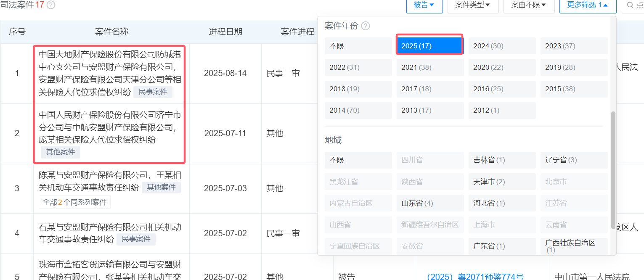644x280 pixels.
Task: Open case 陈某与安盟财产保险有限公司
Action: click(x=110, y=181)
